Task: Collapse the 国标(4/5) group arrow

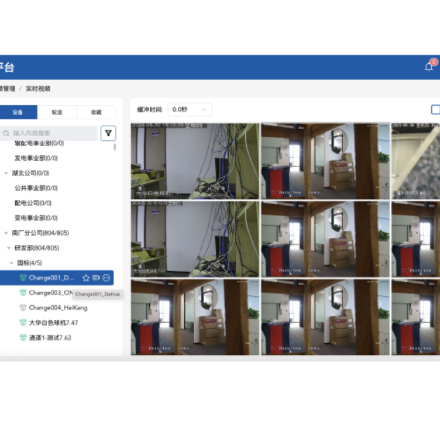Action: (12, 263)
